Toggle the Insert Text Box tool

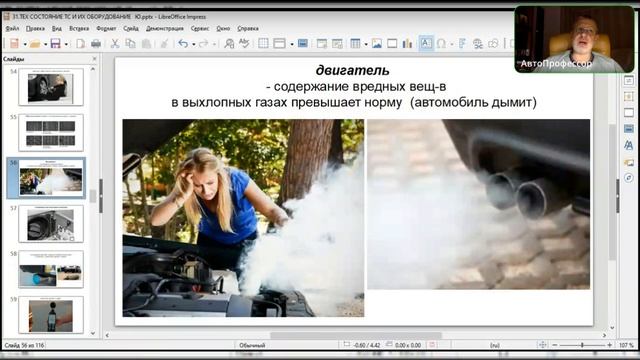click(426, 43)
